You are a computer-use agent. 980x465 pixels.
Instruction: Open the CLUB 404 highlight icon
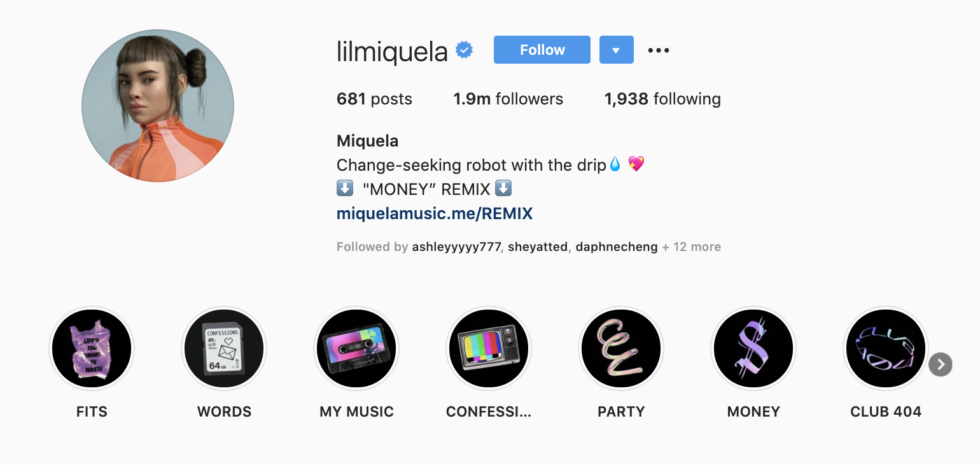click(x=886, y=348)
